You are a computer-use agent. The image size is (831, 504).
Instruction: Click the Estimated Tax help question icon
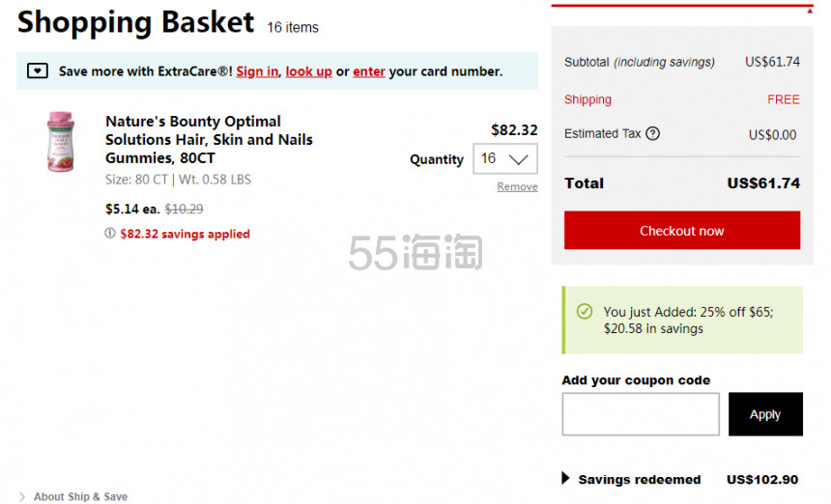click(x=653, y=133)
